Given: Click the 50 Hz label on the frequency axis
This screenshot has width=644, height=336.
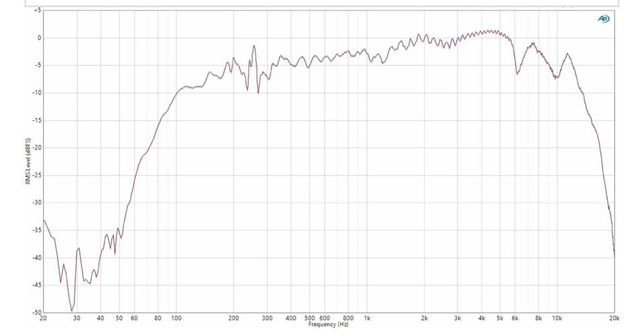Looking at the screenshot, I should point(119,319).
